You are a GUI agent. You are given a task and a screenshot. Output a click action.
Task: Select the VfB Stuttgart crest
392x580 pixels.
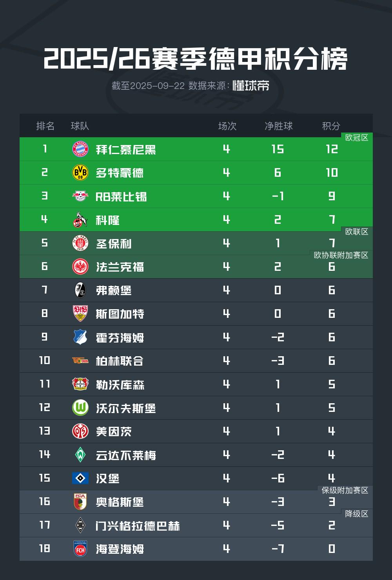point(80,314)
